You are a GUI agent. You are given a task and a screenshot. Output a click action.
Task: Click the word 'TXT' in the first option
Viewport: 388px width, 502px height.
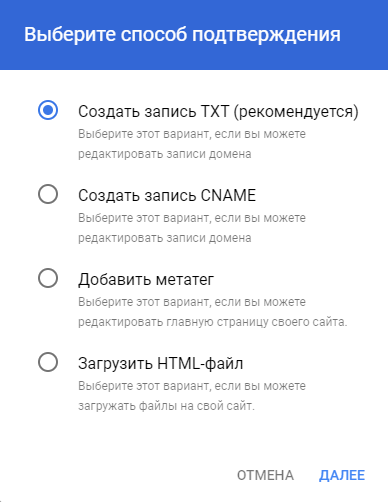[215, 111]
